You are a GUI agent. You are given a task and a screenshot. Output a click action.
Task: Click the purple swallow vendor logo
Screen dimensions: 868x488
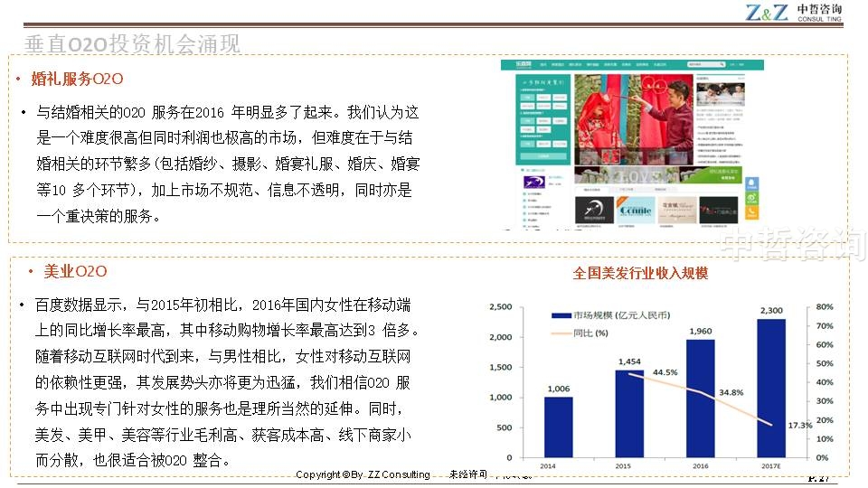(x=533, y=181)
